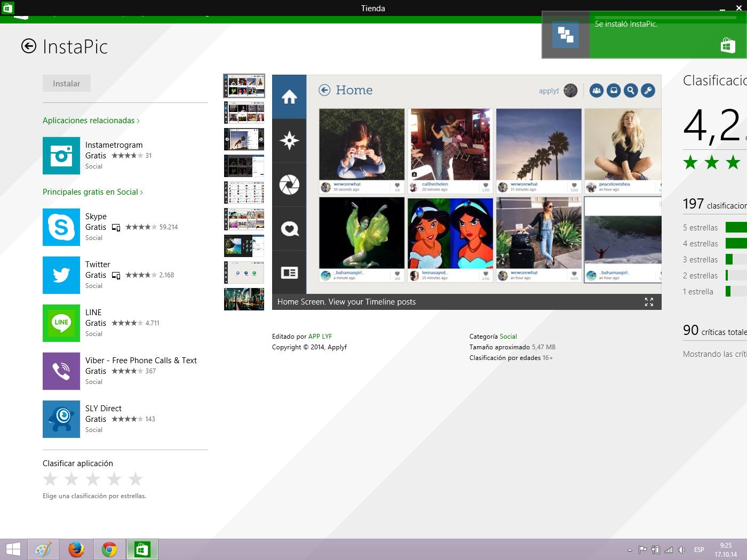Screen dimensions: 747x560
Task: Click the back arrow next to InstaPic
Action: [29, 46]
